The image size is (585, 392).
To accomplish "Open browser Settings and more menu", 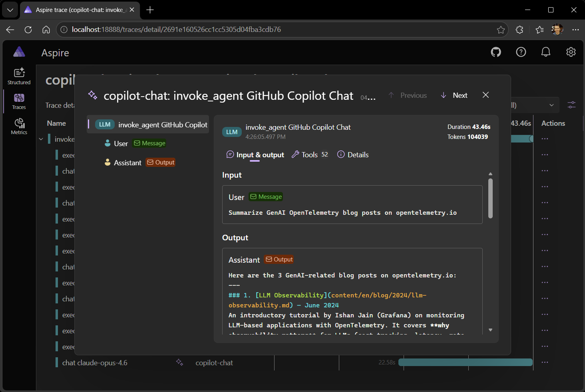I will [x=575, y=30].
